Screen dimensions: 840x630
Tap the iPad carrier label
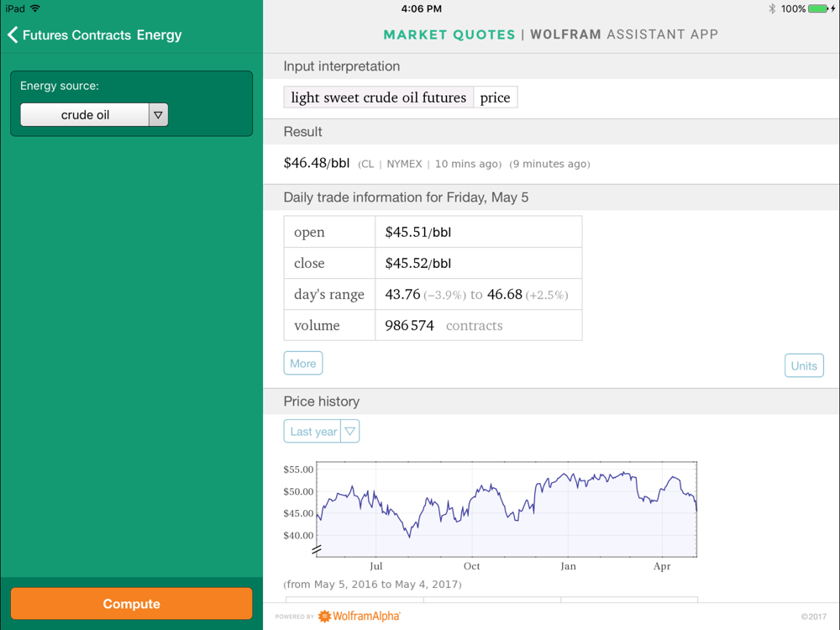(x=15, y=8)
